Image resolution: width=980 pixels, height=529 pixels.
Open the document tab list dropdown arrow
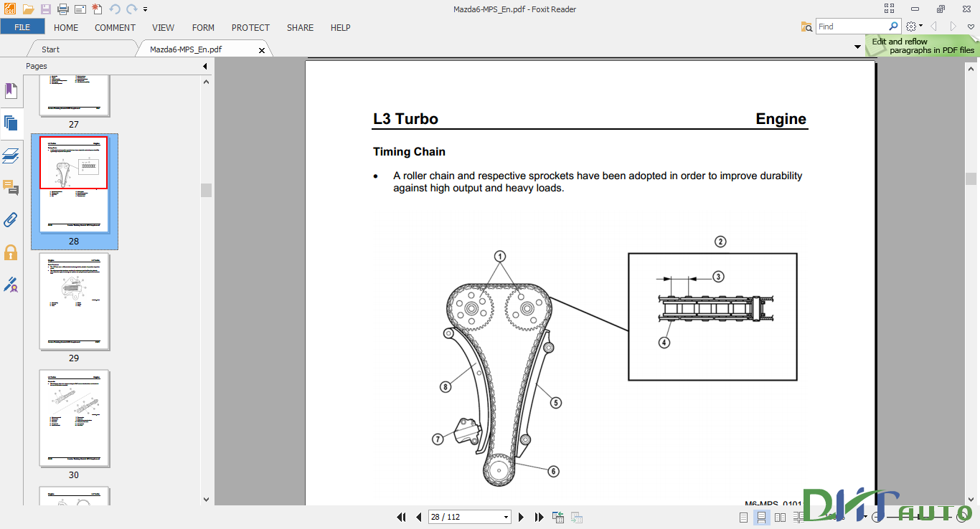(x=857, y=47)
